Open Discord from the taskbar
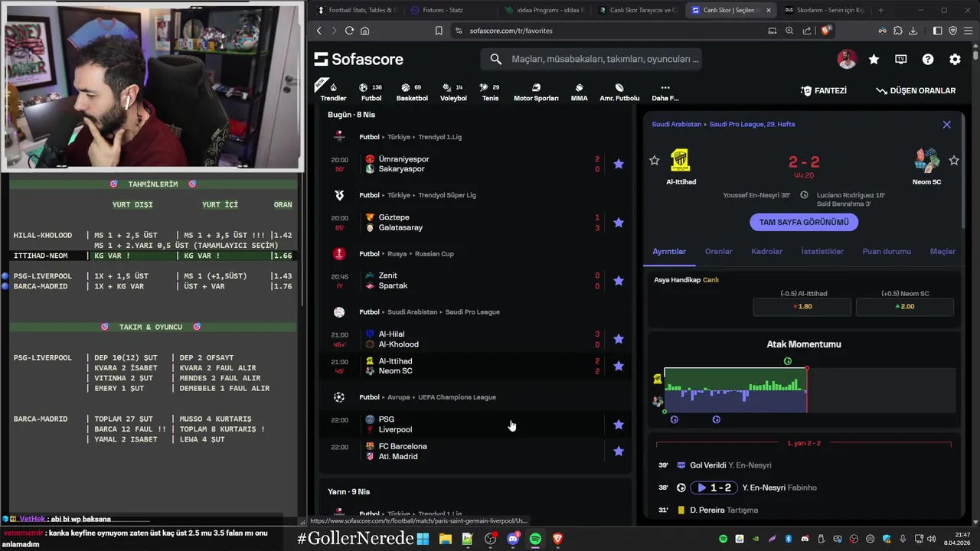This screenshot has height=551, width=980. (513, 539)
